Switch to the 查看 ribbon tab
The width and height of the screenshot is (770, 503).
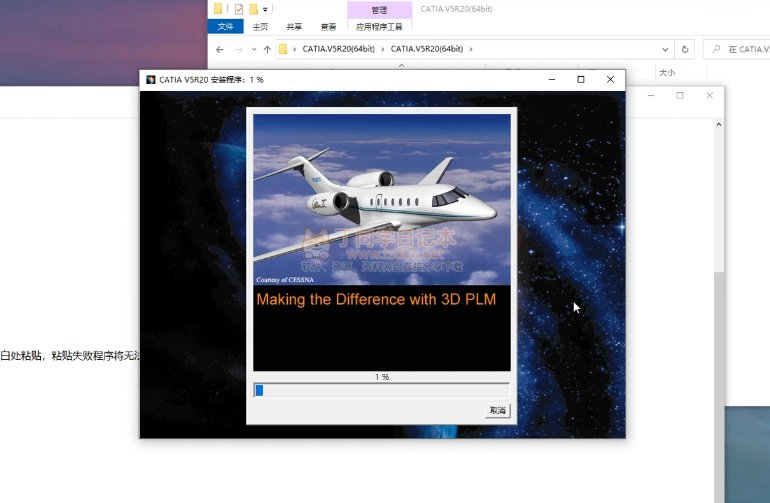(x=329, y=27)
